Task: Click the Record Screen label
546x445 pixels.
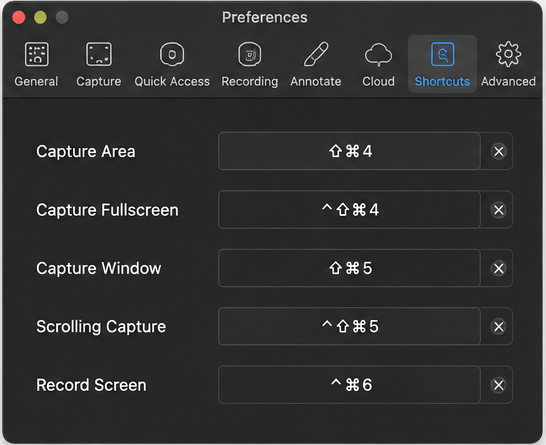Action: point(91,385)
